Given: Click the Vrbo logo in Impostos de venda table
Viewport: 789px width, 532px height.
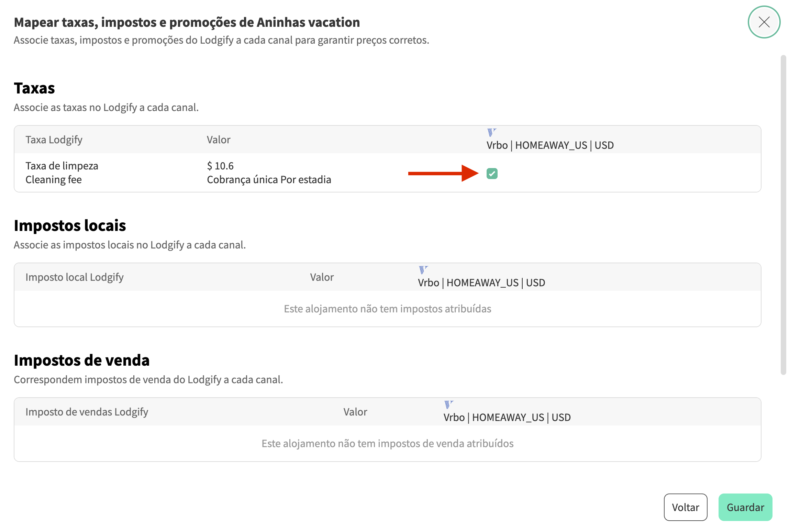Looking at the screenshot, I should [448, 404].
